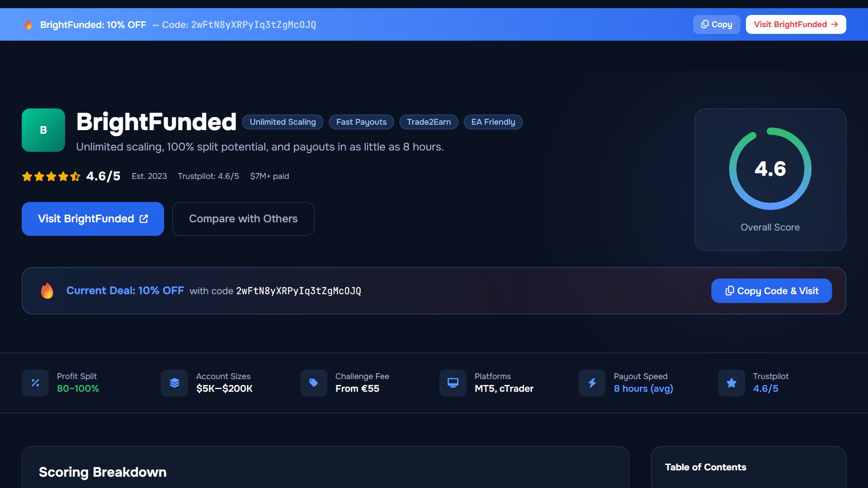Select the EA Friendly tag

[x=493, y=122]
